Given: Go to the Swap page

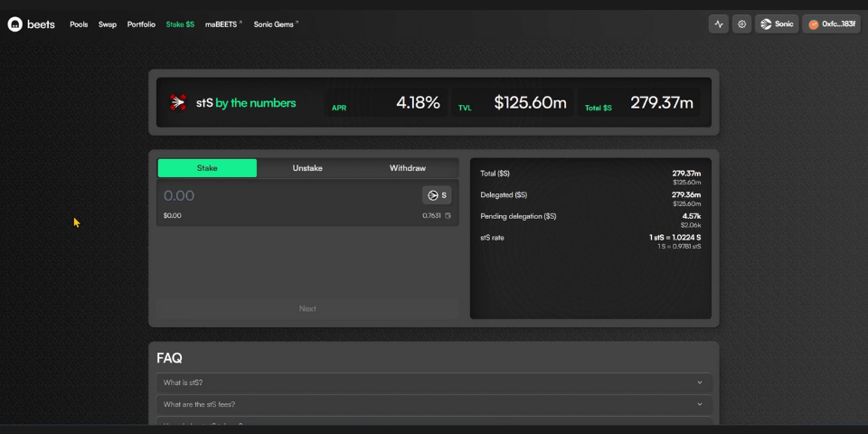Looking at the screenshot, I should click(108, 24).
